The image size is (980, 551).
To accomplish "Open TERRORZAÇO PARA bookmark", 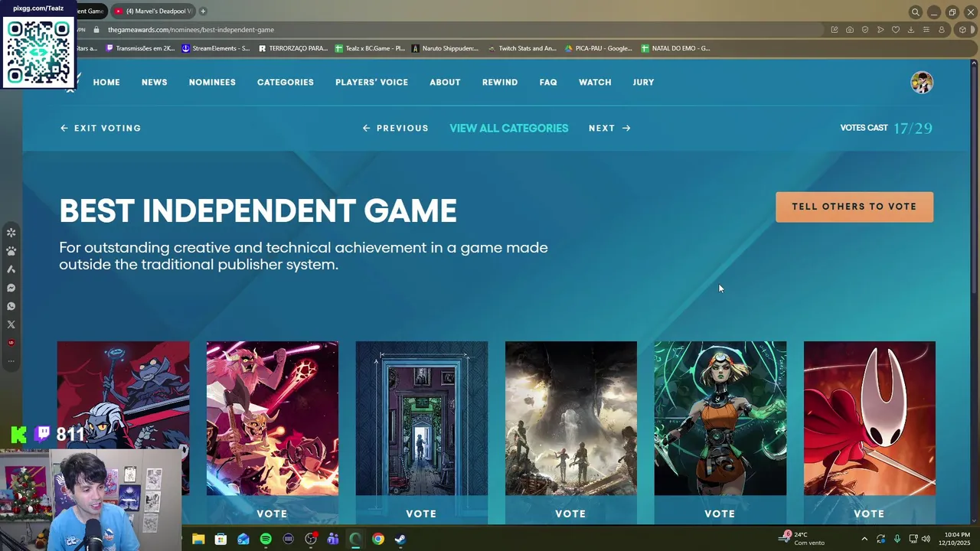I will point(293,48).
